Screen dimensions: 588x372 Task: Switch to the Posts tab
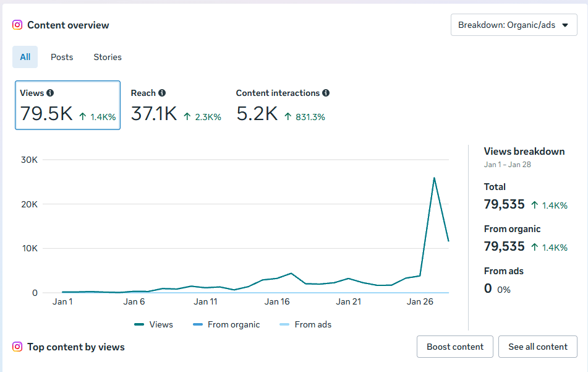pyautogui.click(x=62, y=57)
